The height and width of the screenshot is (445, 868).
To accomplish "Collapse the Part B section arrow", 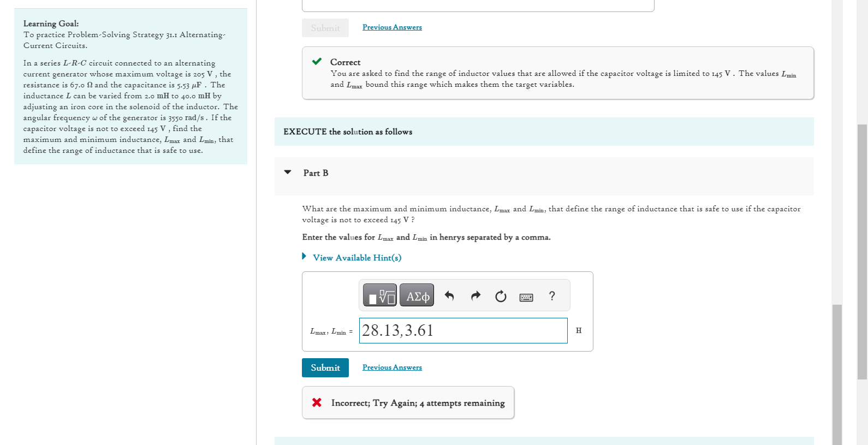I will point(288,173).
